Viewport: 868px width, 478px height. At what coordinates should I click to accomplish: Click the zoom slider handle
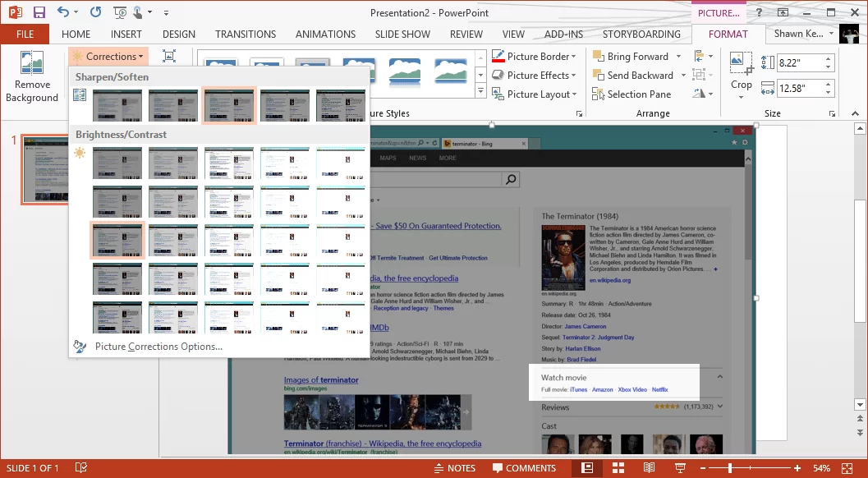730,468
